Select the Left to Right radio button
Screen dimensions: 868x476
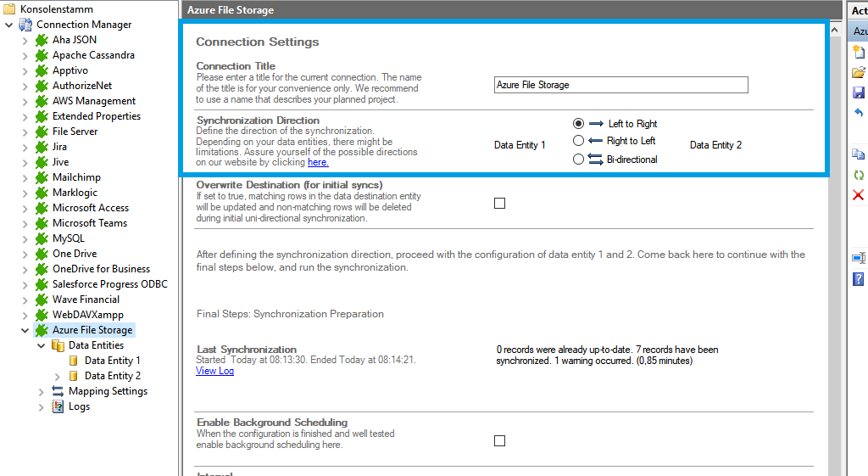[x=578, y=124]
